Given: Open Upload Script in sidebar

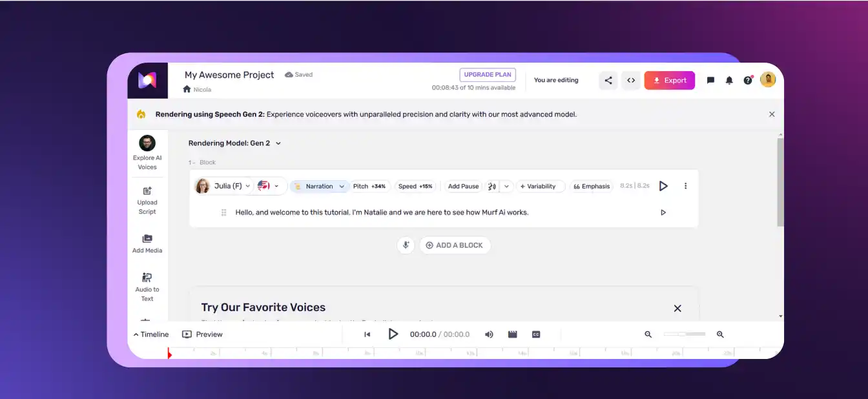Looking at the screenshot, I should tap(147, 201).
